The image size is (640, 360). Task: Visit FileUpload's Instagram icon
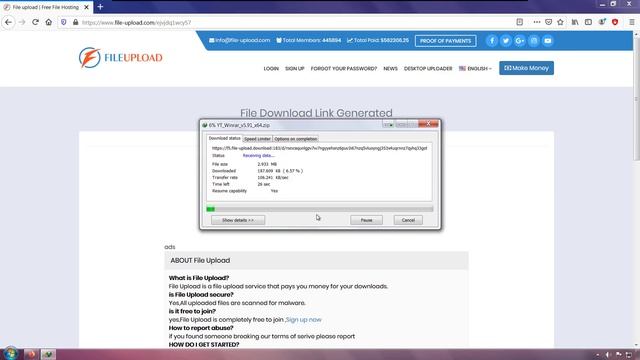click(x=533, y=41)
